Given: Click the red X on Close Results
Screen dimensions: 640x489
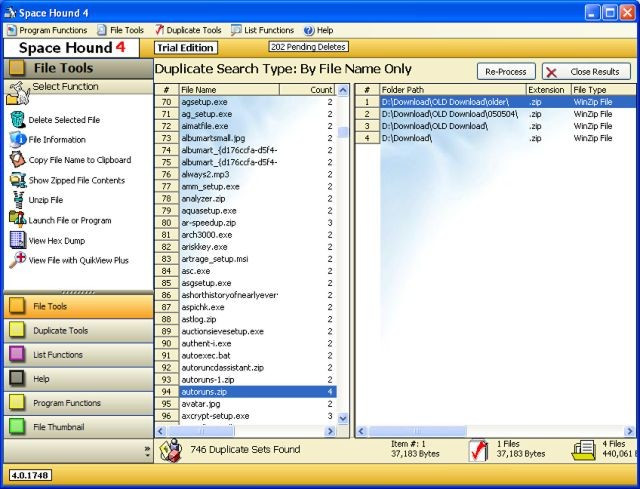Looking at the screenshot, I should 551,72.
